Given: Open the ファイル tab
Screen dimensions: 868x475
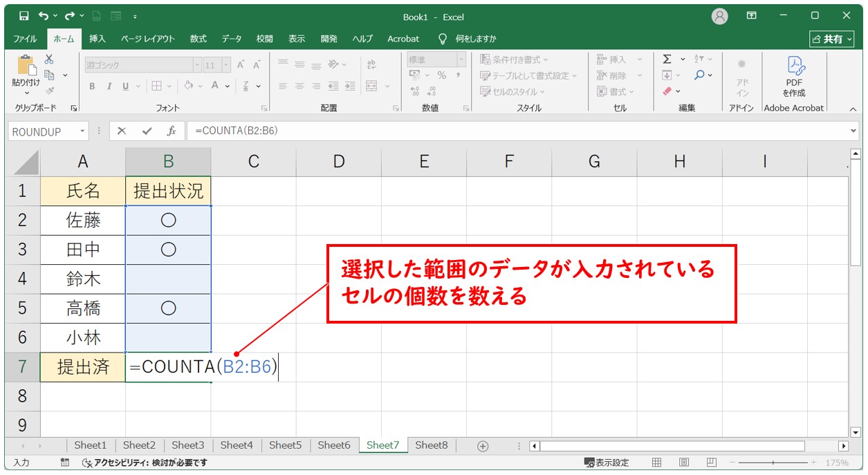Looking at the screenshot, I should coord(25,39).
